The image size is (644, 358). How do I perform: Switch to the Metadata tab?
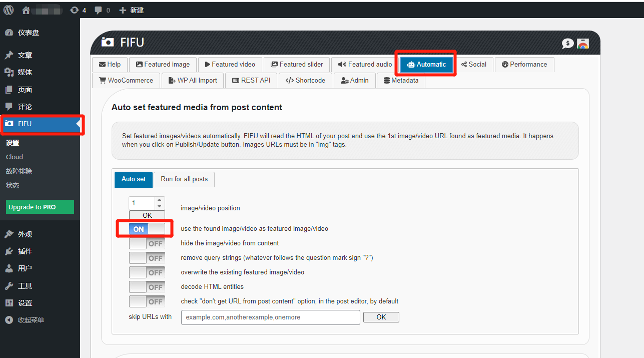coord(401,80)
